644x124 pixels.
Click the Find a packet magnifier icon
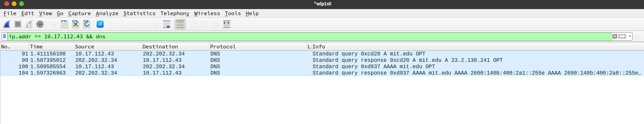tap(100, 24)
